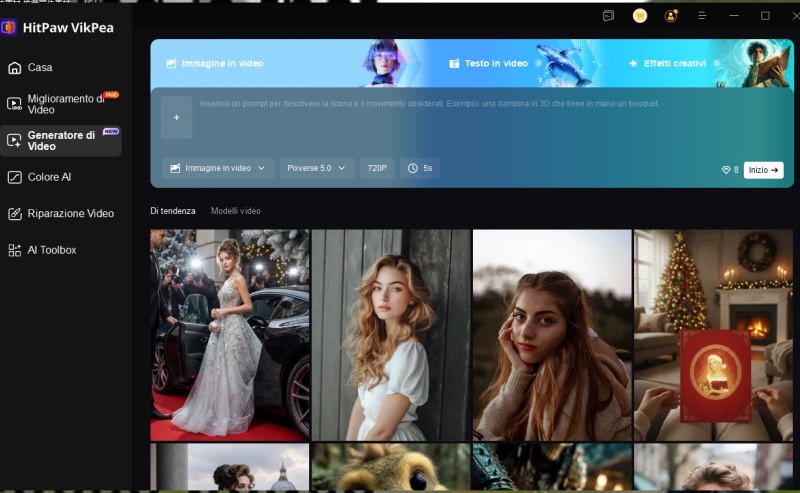Click the arrow next to Effetti creativi
Image resolution: width=800 pixels, height=493 pixels.
click(x=716, y=63)
